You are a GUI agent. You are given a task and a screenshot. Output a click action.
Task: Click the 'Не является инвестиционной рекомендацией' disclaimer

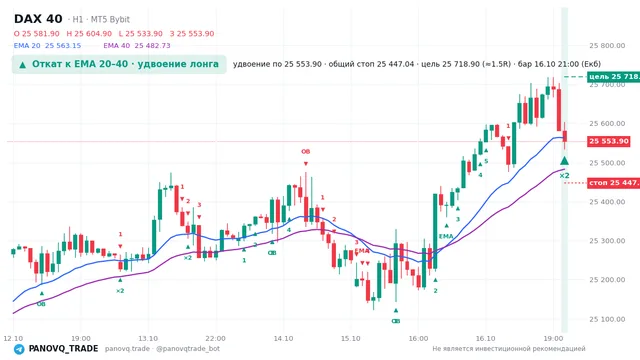coord(509,349)
